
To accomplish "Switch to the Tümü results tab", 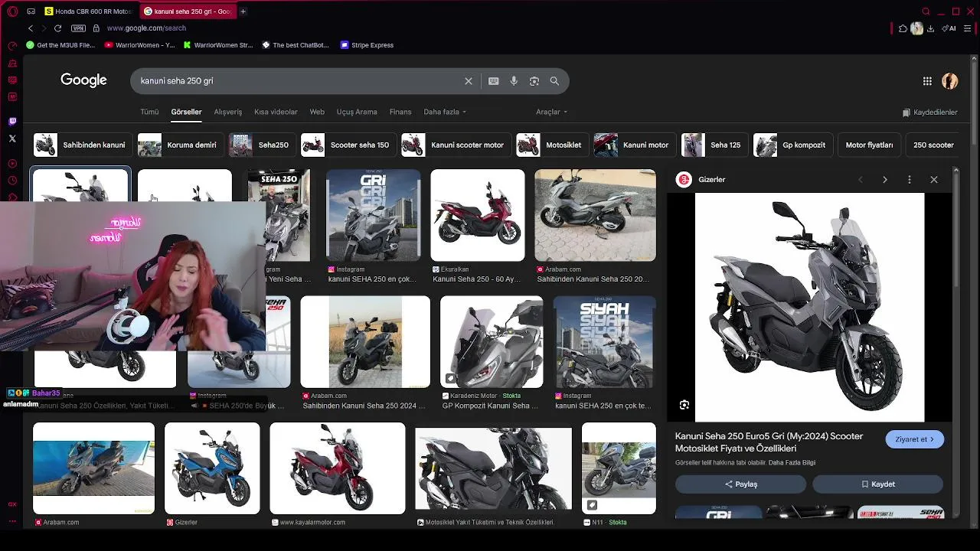I will pos(149,112).
